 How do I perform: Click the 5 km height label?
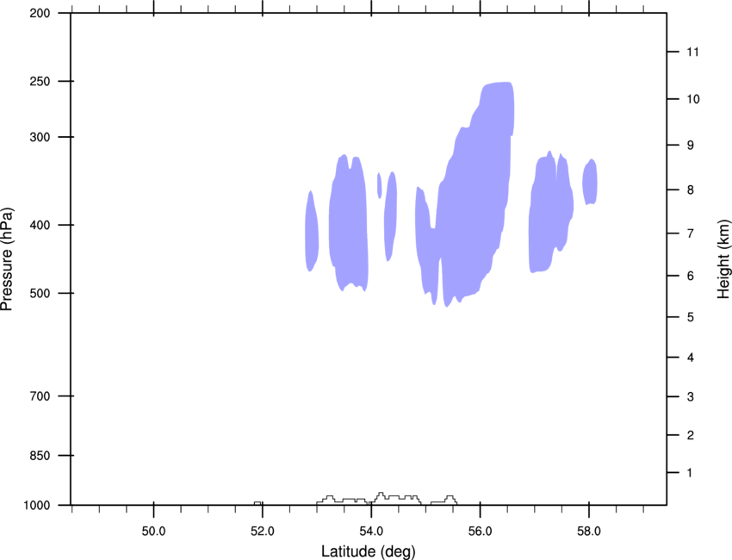pos(690,318)
